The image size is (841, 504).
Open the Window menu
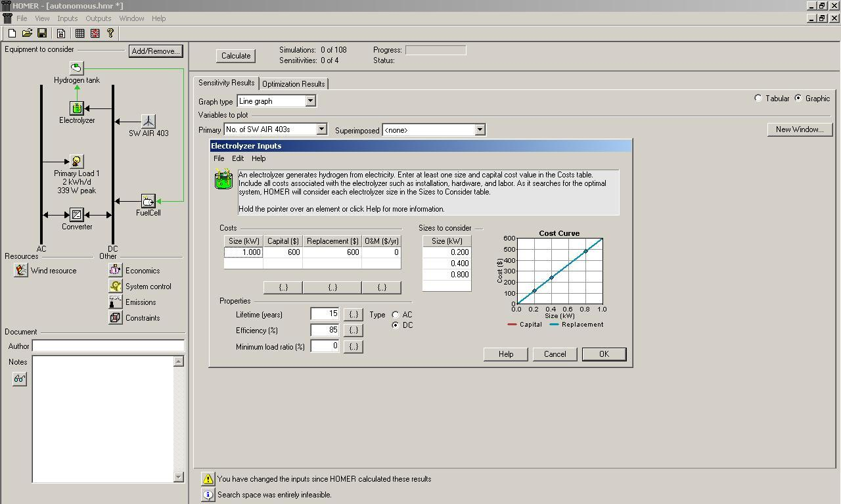(x=131, y=18)
